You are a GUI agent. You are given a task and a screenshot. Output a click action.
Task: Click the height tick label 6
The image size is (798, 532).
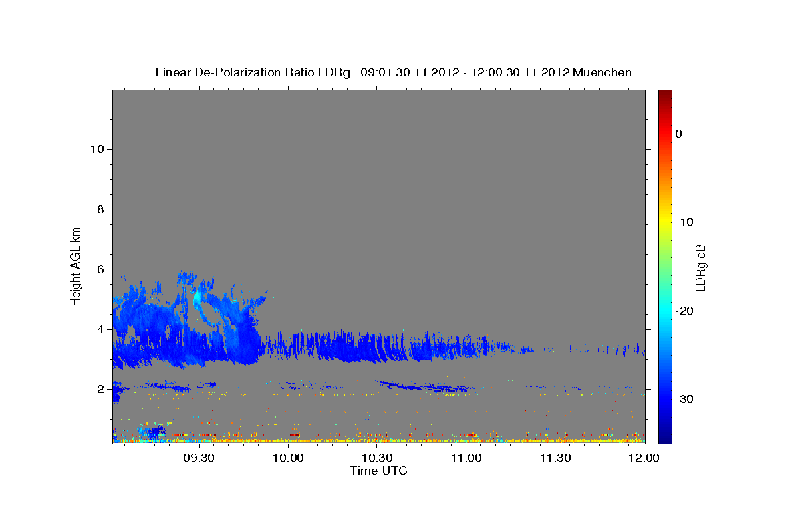pos(100,269)
